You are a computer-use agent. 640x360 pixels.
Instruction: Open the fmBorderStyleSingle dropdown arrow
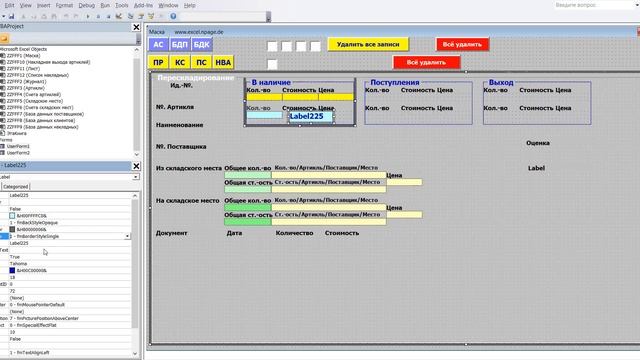(127, 236)
